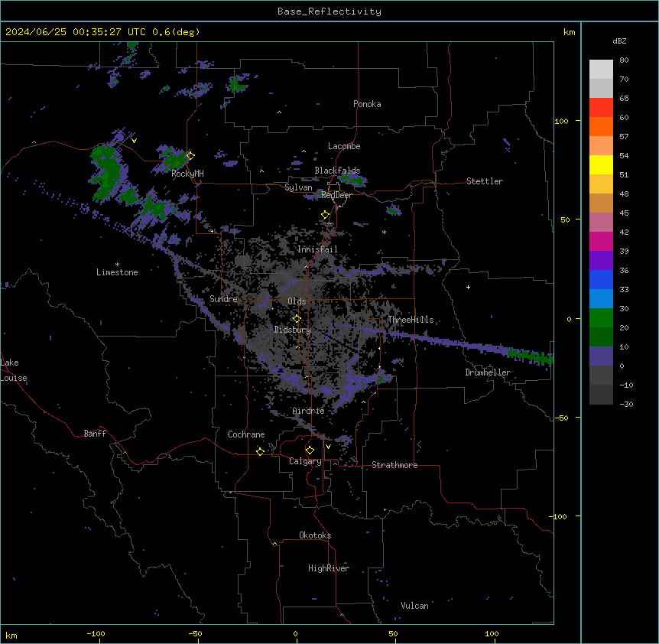Viewport: 659px width, 644px height.
Task: Select the Sylvan label on the map
Action: 298,187
